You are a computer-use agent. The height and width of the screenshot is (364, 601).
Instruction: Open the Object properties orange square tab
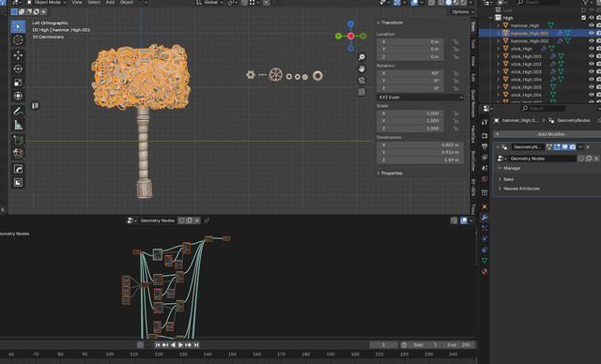pos(485,206)
